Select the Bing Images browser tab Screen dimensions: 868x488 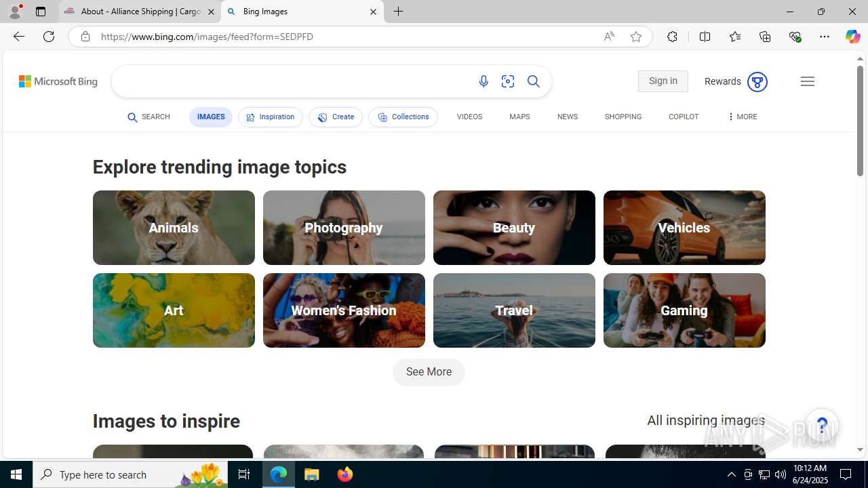(302, 12)
